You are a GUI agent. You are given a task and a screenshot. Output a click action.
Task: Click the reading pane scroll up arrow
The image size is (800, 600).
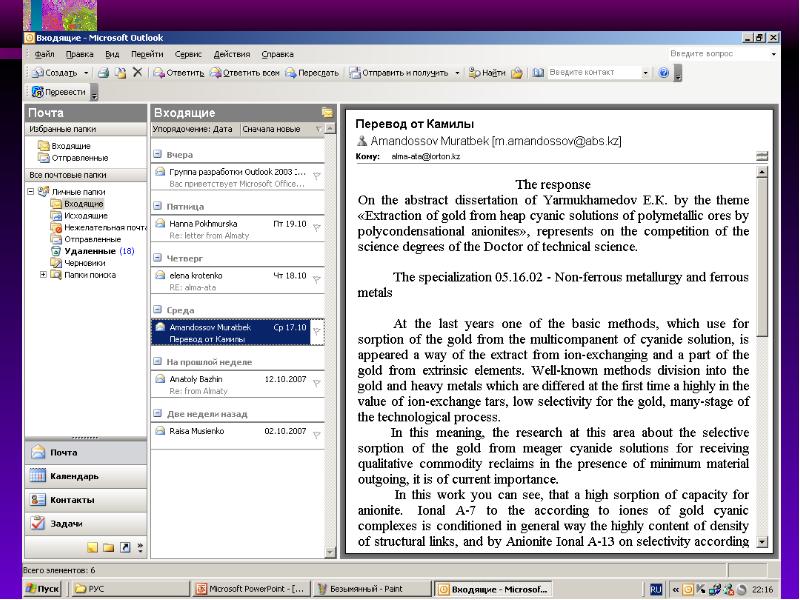click(762, 171)
